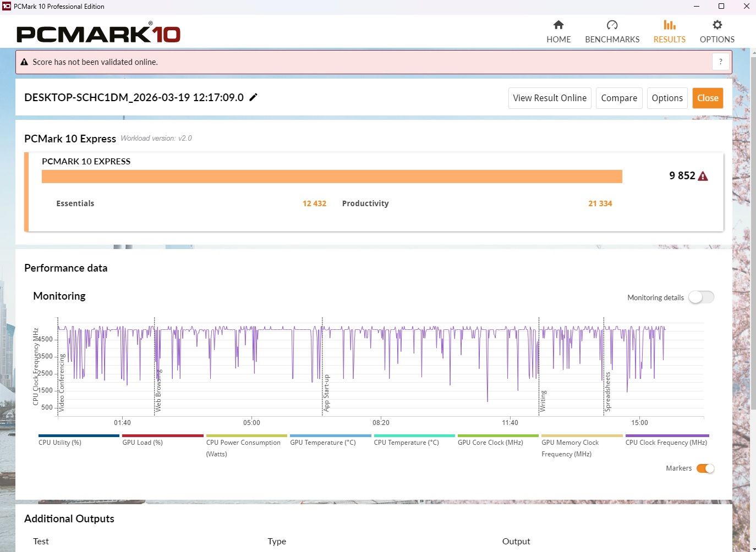Image resolution: width=756 pixels, height=552 pixels.
Task: Click the red warning triangle beside score
Action: tap(703, 176)
